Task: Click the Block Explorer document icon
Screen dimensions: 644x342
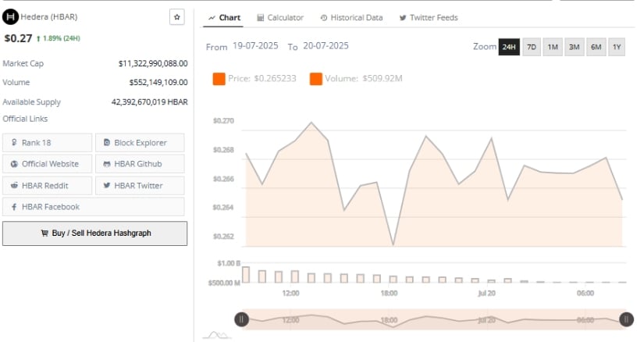Action: pos(107,142)
